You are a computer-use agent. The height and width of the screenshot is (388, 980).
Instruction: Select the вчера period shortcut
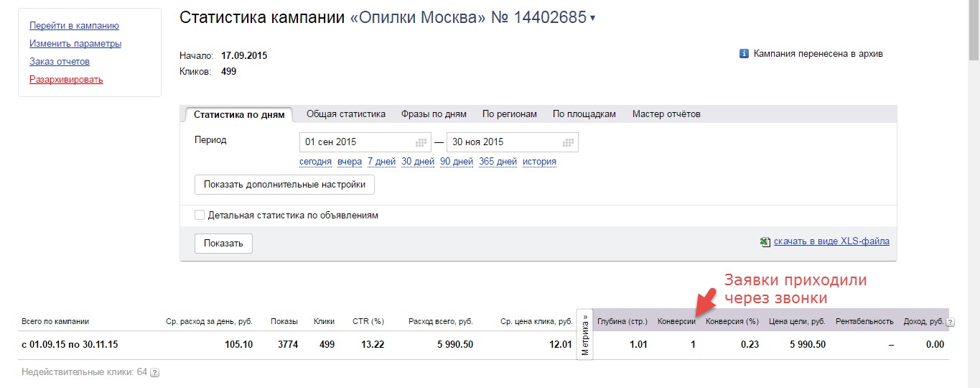(350, 162)
